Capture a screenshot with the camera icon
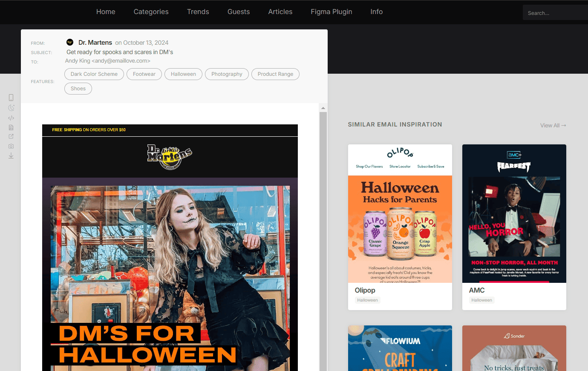 click(11, 146)
